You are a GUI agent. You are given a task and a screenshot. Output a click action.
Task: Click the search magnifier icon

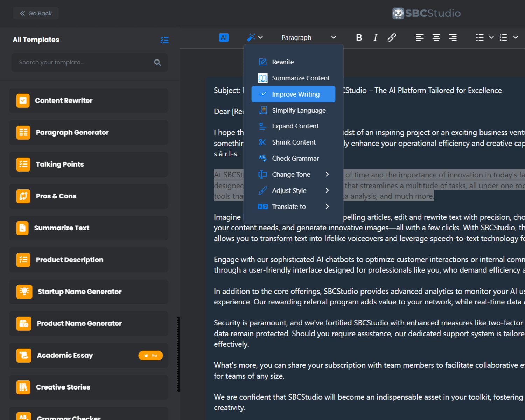[157, 62]
